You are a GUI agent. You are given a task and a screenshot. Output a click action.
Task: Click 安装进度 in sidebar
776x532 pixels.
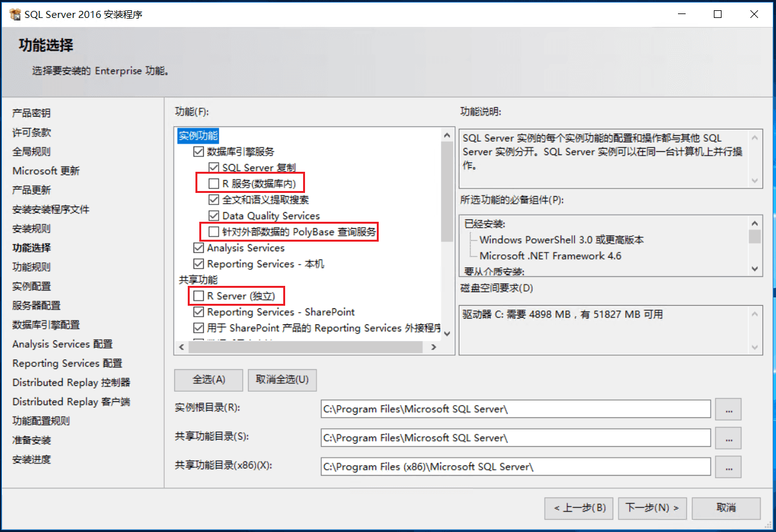tap(31, 460)
